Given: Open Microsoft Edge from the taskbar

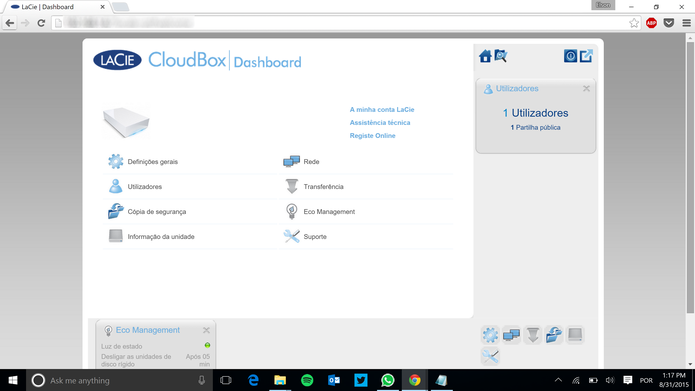Looking at the screenshot, I should [253, 380].
